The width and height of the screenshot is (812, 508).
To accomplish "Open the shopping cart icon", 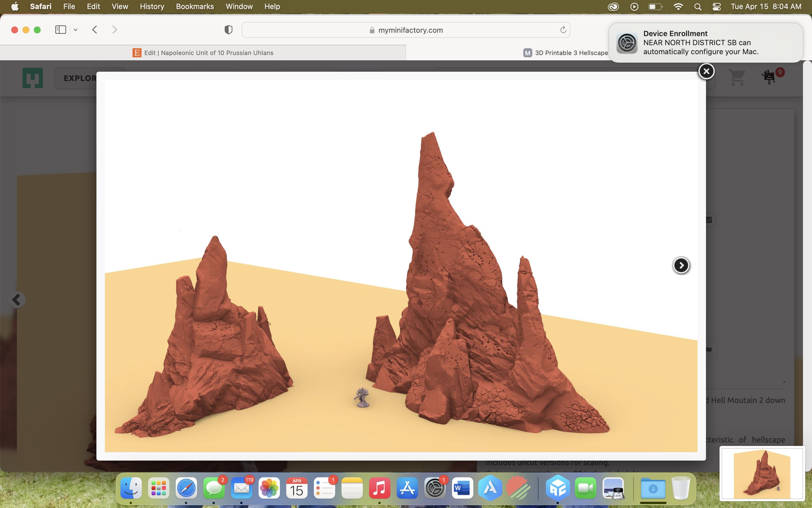I will tap(737, 77).
